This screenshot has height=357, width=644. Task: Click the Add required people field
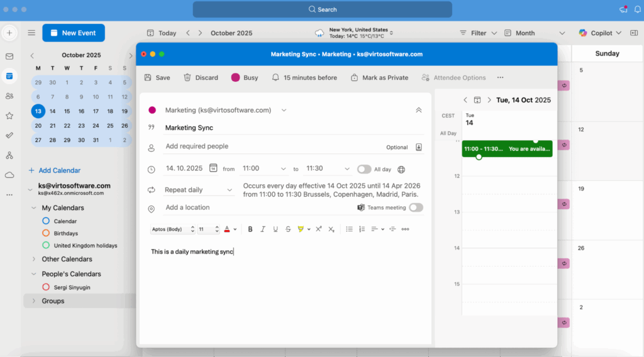pyautogui.click(x=273, y=146)
